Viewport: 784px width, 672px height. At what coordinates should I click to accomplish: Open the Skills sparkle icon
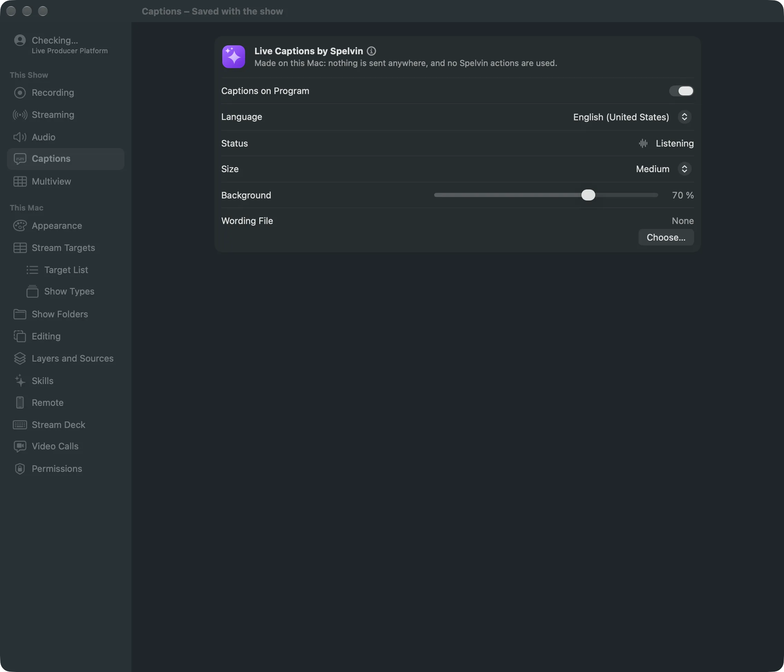20,381
